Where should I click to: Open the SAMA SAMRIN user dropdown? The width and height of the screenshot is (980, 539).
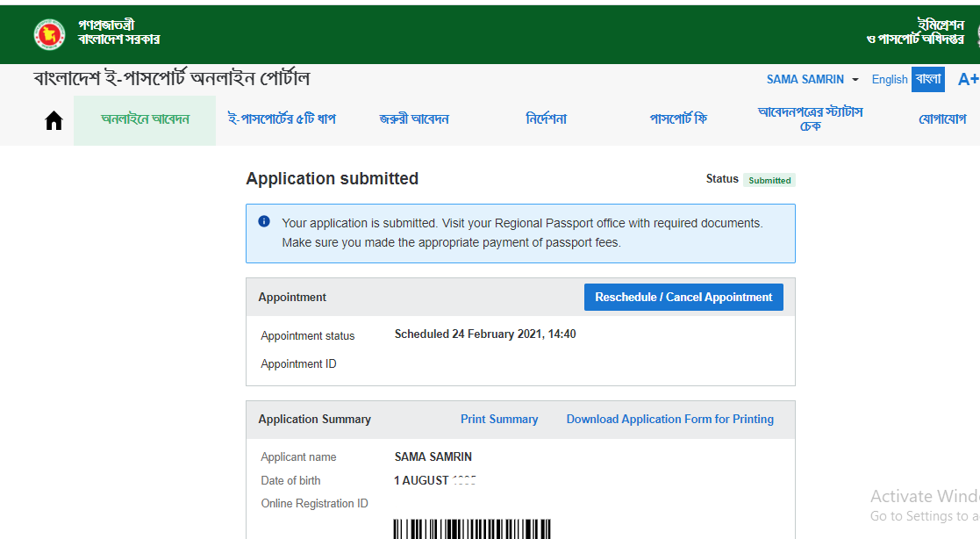pos(805,79)
